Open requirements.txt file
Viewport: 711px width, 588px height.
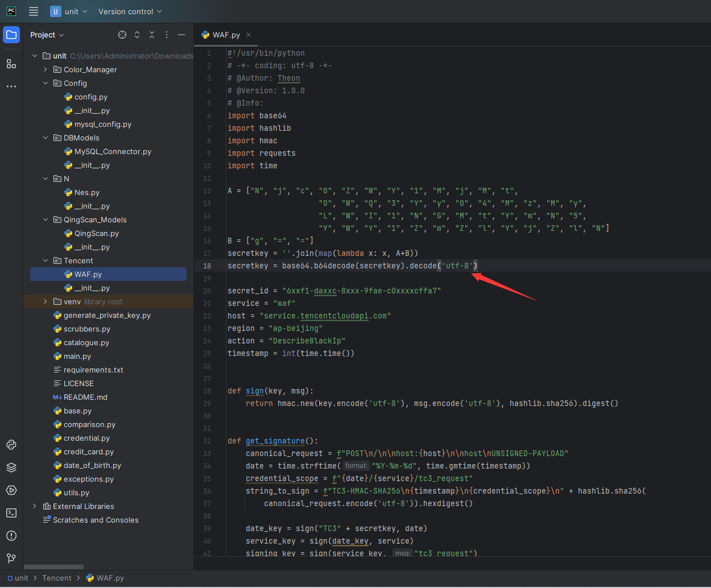[x=88, y=370]
